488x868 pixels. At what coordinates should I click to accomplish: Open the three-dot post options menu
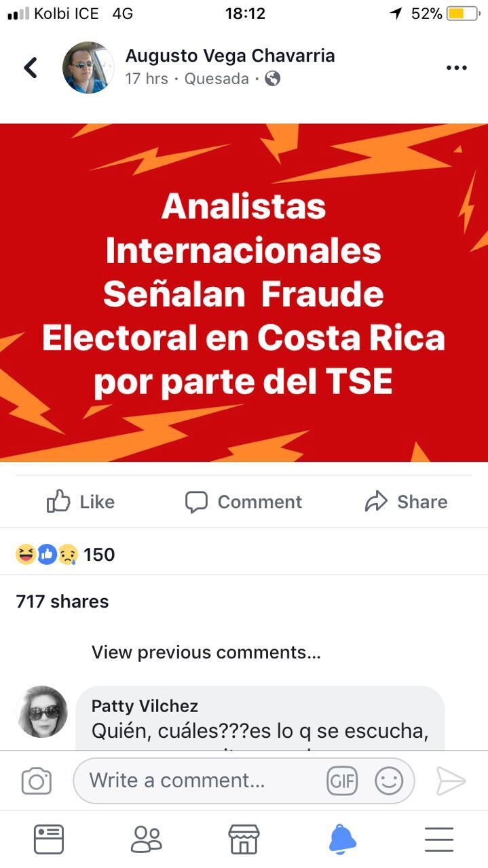(456, 67)
